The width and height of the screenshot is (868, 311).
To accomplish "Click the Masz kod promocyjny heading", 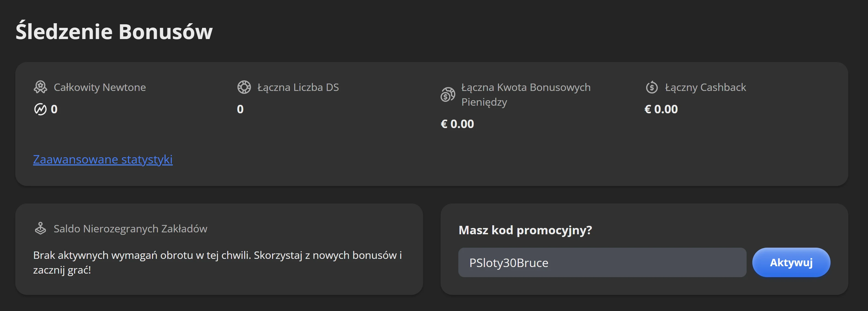I will tap(525, 230).
